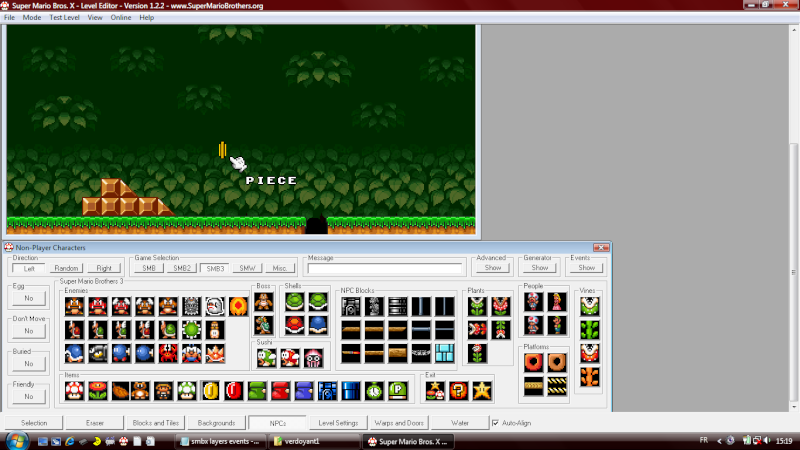Open the Warps and Doors tab
Screen dimensions: 800x450
[x=399, y=423]
